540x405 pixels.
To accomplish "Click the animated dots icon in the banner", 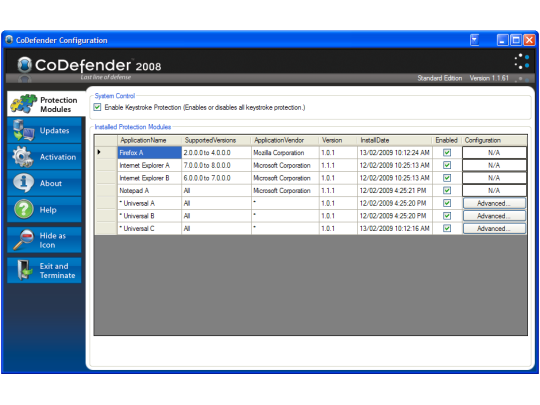I will coord(522,61).
